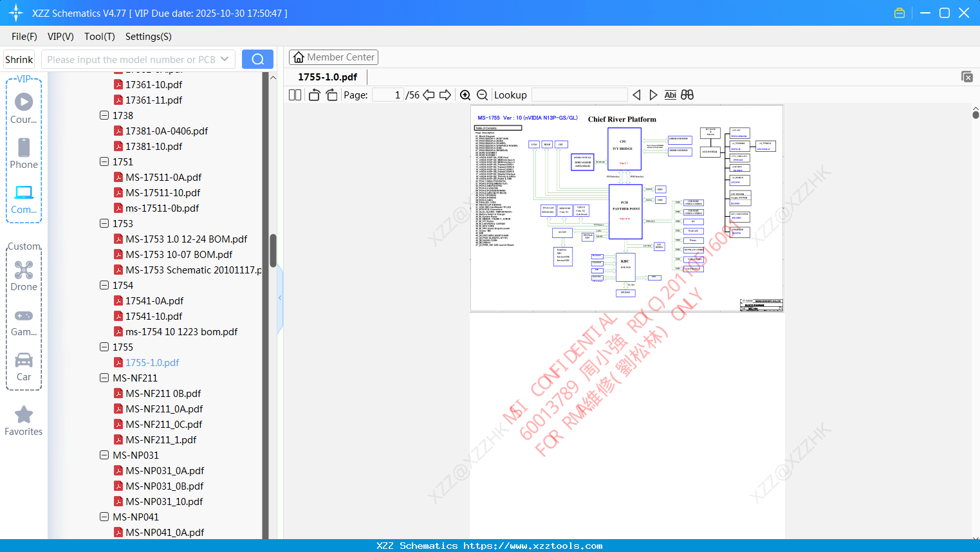Collapse the MS-NP031 folder

(x=104, y=455)
